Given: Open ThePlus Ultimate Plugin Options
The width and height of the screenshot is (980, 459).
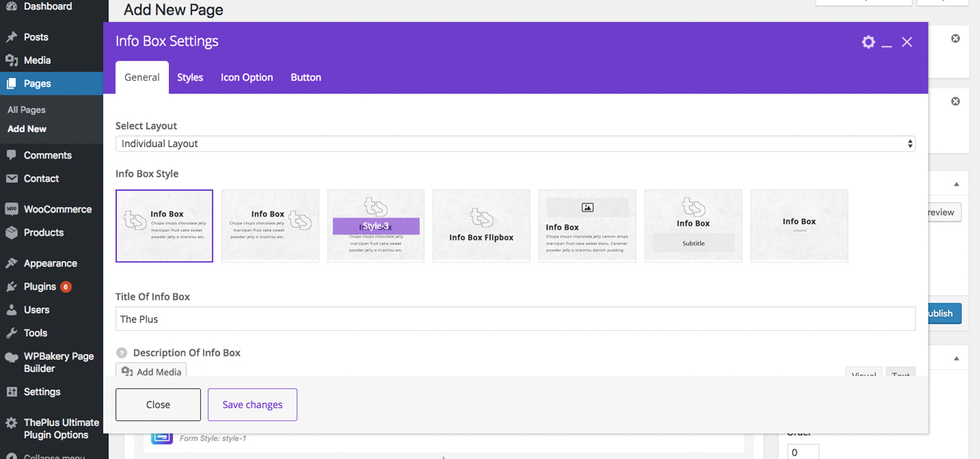Looking at the screenshot, I should [61, 428].
